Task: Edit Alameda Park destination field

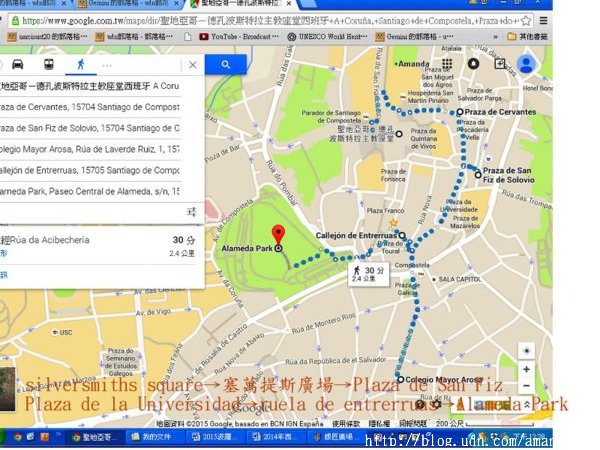Action: coord(90,191)
